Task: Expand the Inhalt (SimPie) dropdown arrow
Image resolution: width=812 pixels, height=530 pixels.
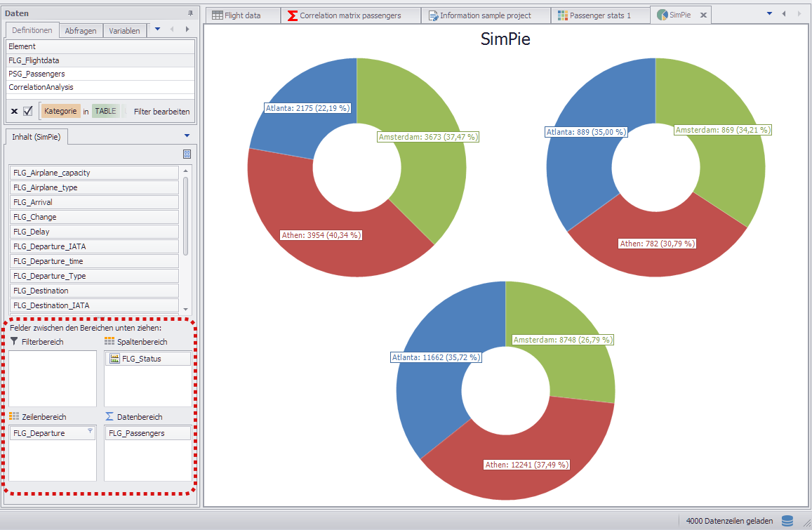Action: point(187,135)
